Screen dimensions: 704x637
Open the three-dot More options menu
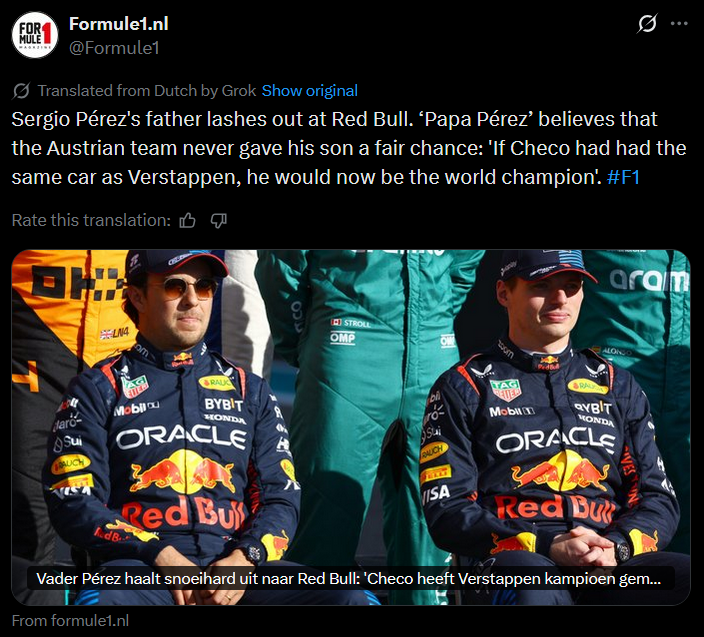(679, 24)
